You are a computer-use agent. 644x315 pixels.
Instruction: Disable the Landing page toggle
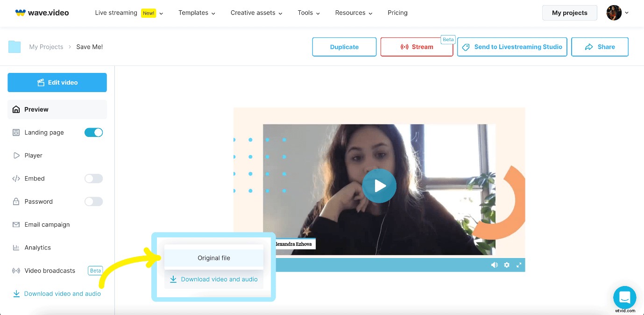tap(93, 132)
